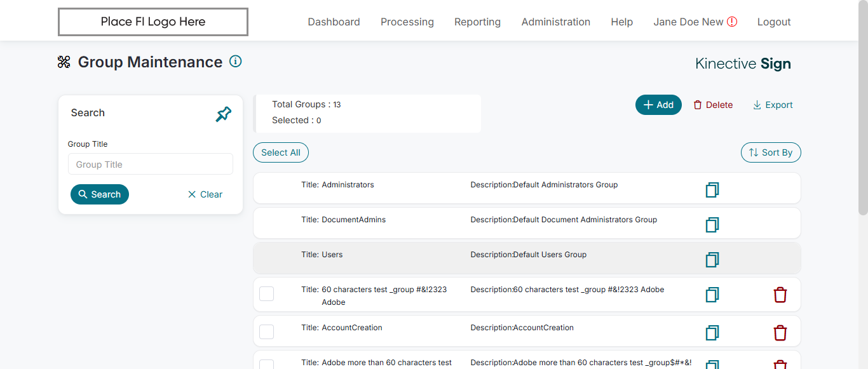Click the alert icon next to Jane Doe New

tap(732, 22)
